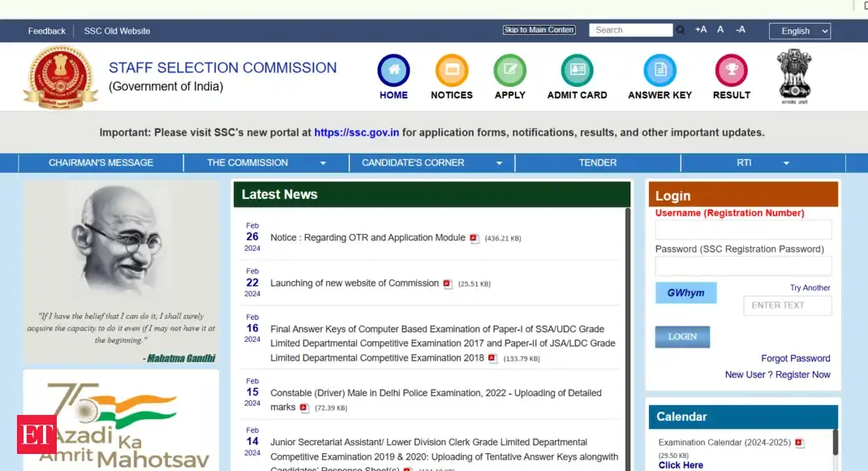Decrease font size with -A
The height and width of the screenshot is (471, 868).
741,30
